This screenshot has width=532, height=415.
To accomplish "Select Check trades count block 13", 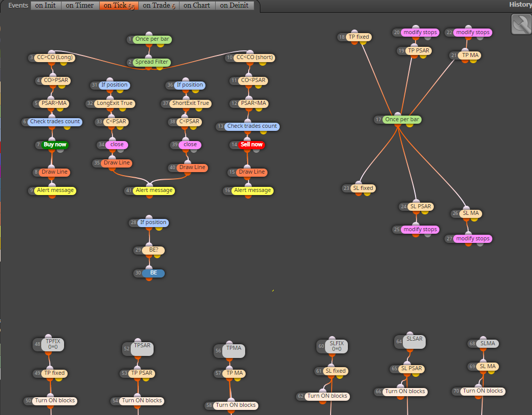I will (252, 126).
